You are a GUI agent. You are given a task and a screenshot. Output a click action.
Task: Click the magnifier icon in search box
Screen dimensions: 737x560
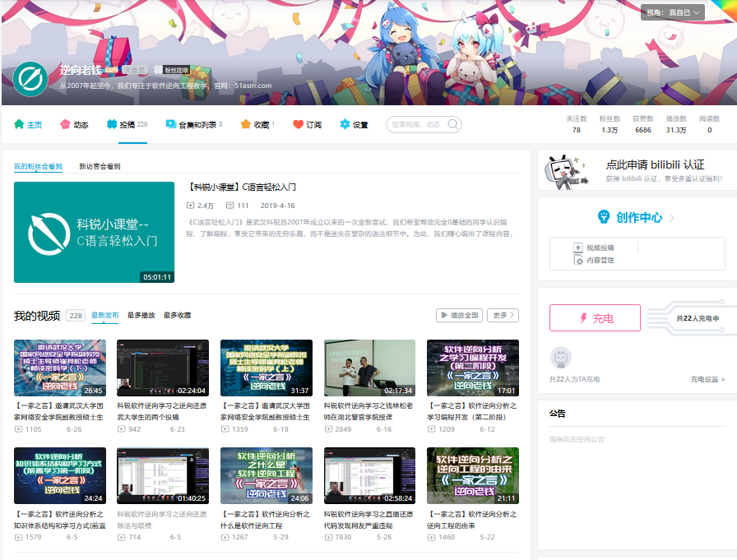[452, 124]
